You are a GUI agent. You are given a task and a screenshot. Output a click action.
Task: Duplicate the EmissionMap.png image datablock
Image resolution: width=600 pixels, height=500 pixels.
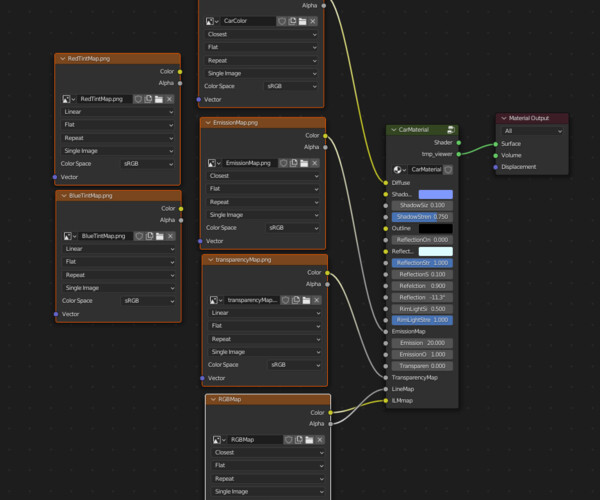coord(294,163)
